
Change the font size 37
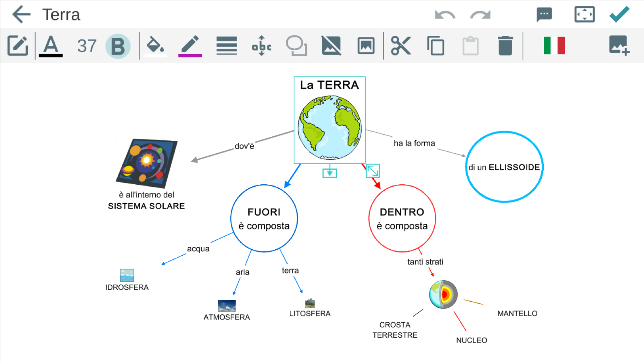(87, 46)
